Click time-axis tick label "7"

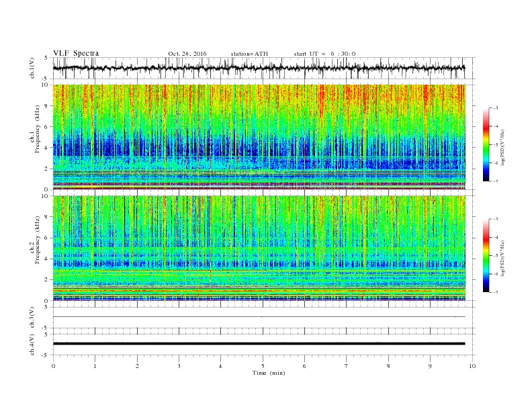tap(347, 366)
